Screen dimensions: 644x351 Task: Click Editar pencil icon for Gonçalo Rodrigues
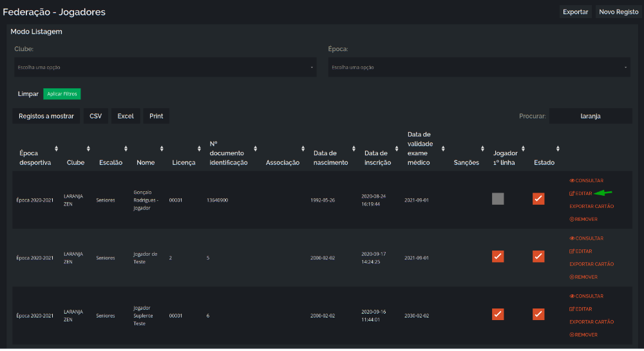[x=572, y=193]
